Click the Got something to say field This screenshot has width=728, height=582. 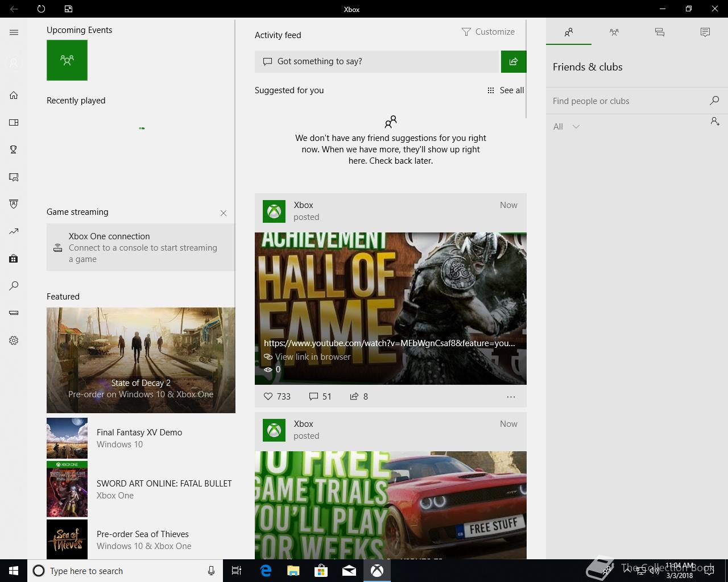[377, 61]
